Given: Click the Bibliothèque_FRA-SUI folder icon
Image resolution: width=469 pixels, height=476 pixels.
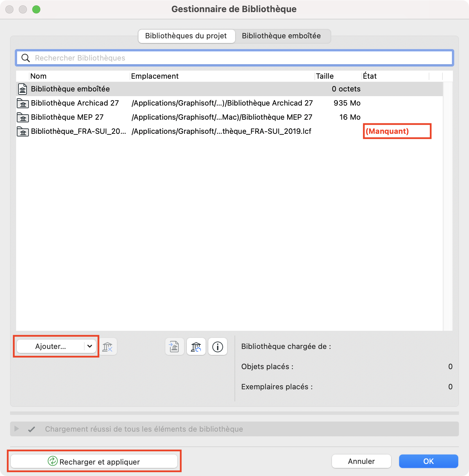Looking at the screenshot, I should point(23,131).
